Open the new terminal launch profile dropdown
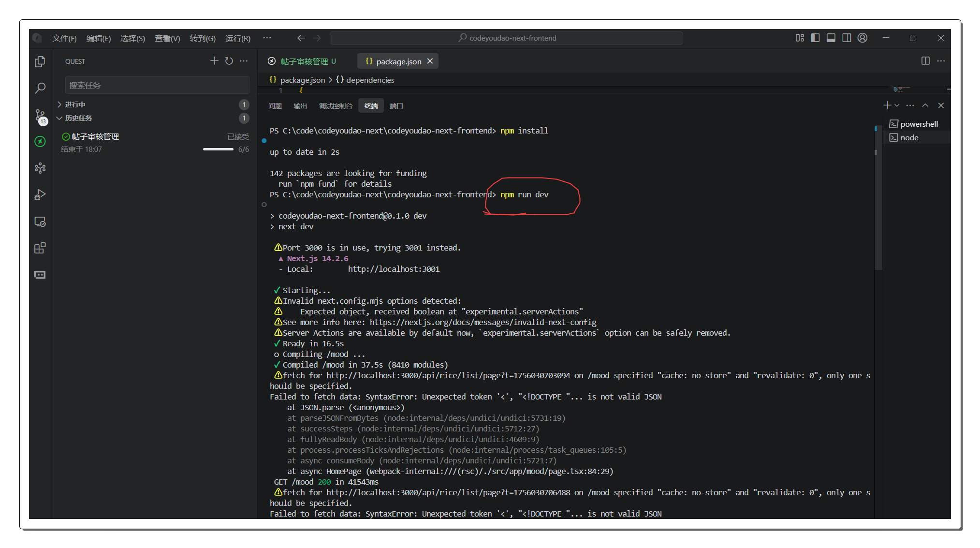The width and height of the screenshot is (980, 548). tap(897, 105)
